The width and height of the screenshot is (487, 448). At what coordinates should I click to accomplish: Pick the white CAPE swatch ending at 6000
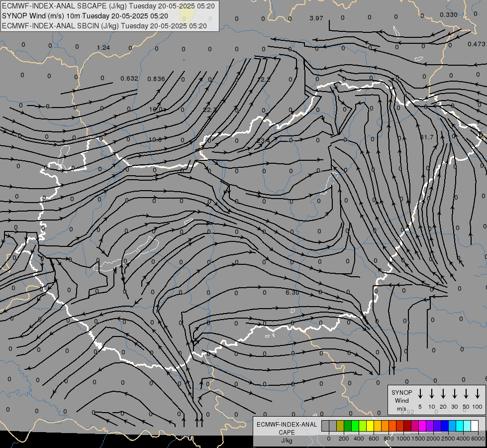click(474, 426)
